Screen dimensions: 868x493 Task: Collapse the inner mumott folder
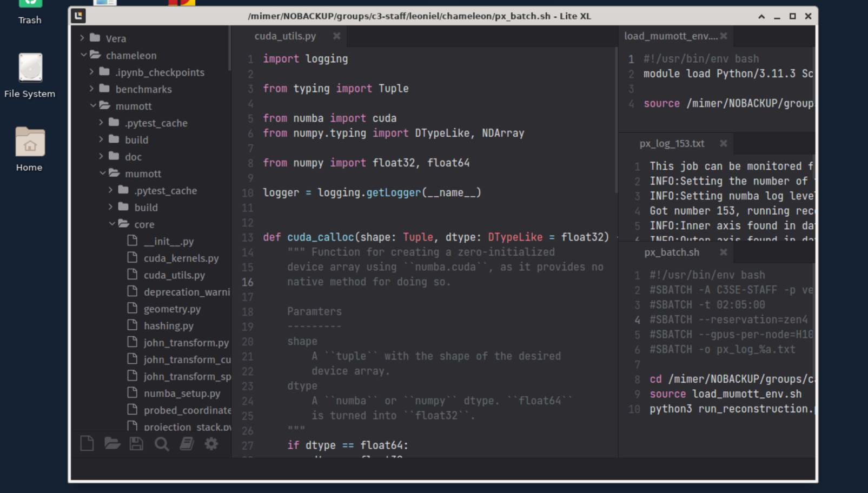pos(103,173)
